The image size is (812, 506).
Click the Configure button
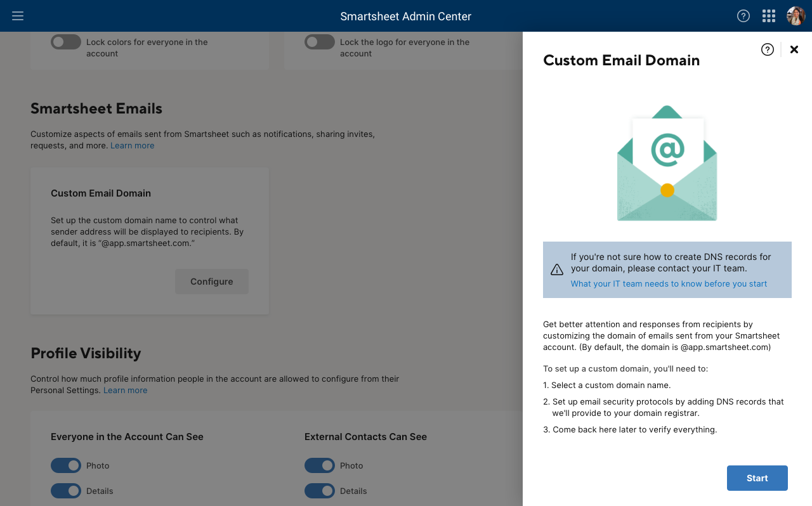212,282
